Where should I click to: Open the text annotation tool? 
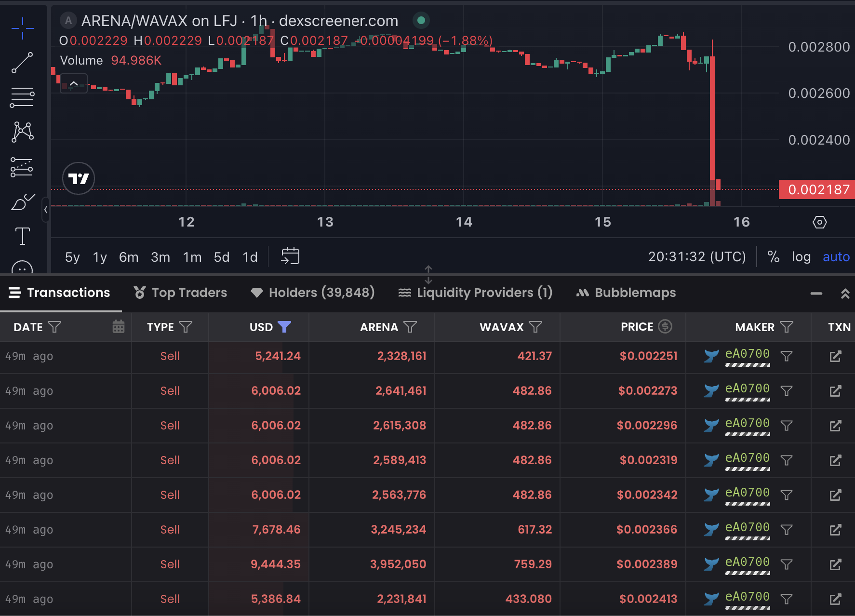pos(22,236)
